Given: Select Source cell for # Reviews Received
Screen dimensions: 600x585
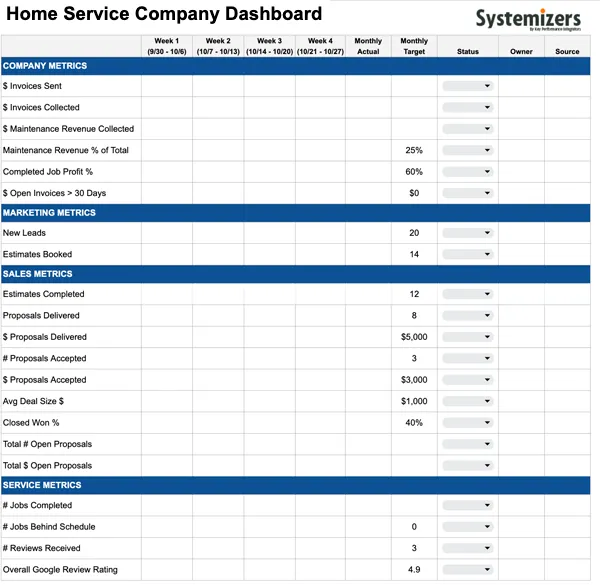Looking at the screenshot, I should [x=567, y=548].
